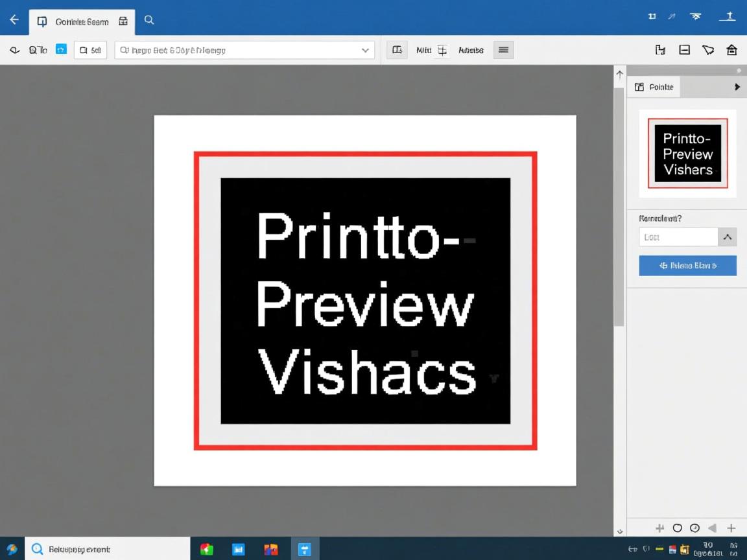Select the active document tab in title bar
The width and height of the screenshot is (747, 560).
82,21
